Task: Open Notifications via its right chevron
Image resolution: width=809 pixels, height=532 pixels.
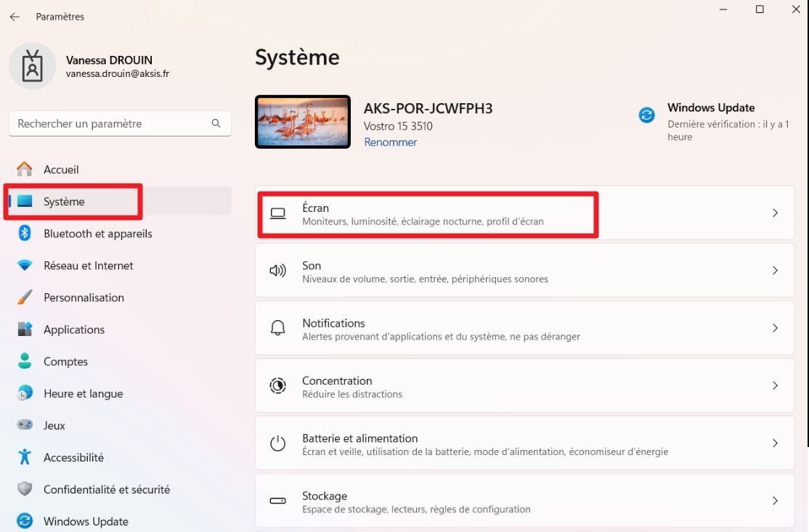Action: (x=775, y=328)
